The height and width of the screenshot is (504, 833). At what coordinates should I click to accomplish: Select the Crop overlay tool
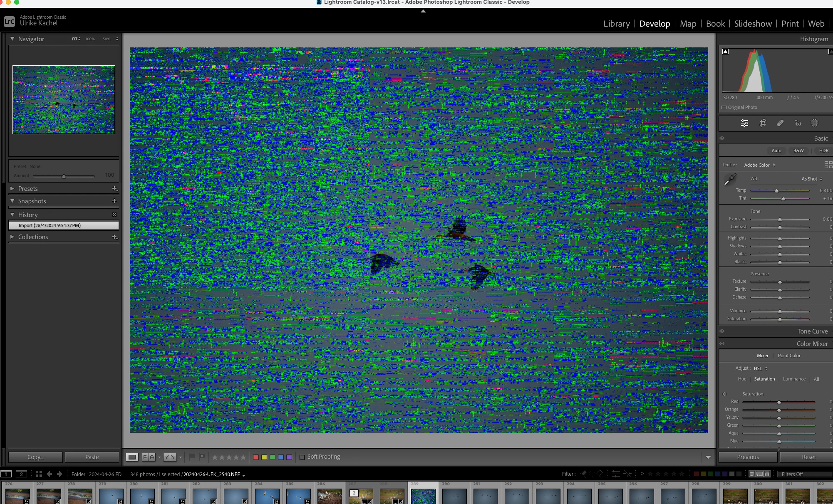tap(763, 123)
